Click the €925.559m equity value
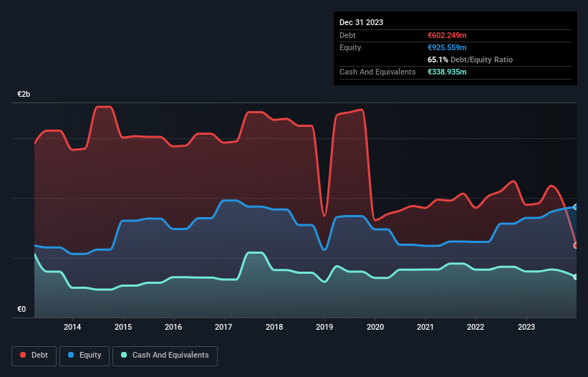The height and width of the screenshot is (377, 588). tap(447, 47)
